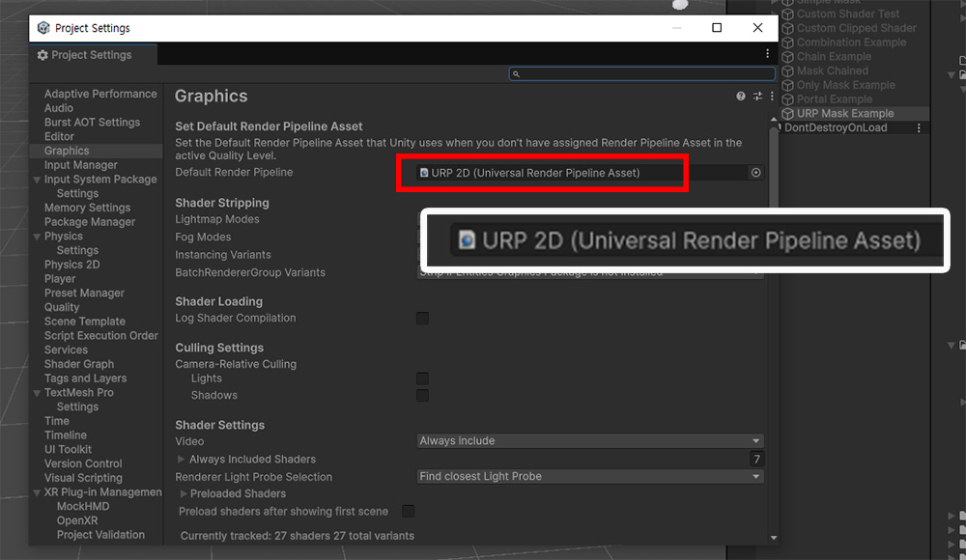Select DontDestroyOnLoad in the Hierarchy
Image resolution: width=966 pixels, height=560 pixels.
click(x=836, y=128)
